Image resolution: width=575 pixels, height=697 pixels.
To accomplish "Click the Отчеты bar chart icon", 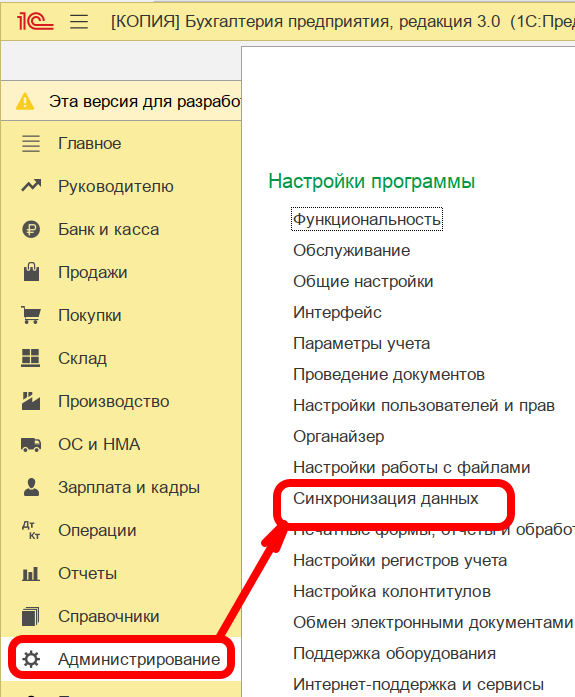I will pos(31,574).
